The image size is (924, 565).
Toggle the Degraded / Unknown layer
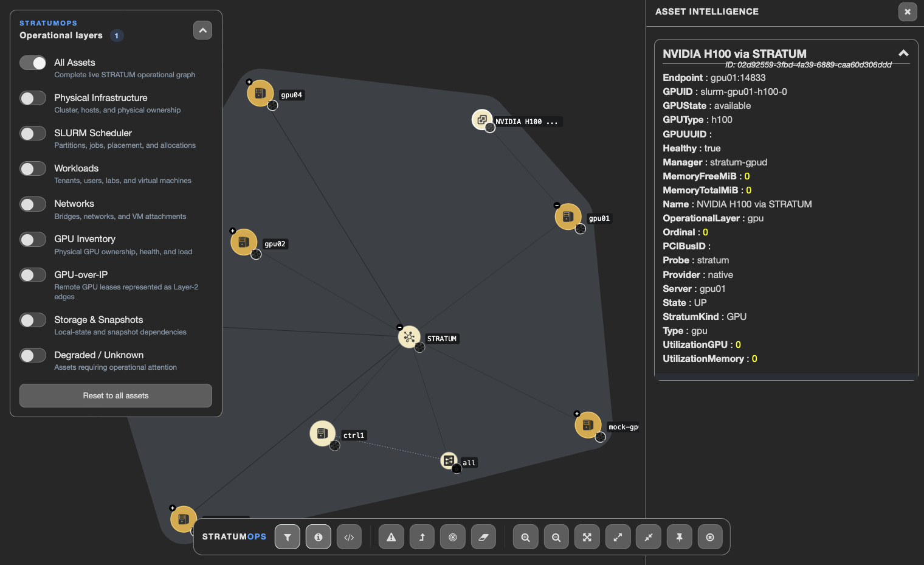(x=33, y=355)
